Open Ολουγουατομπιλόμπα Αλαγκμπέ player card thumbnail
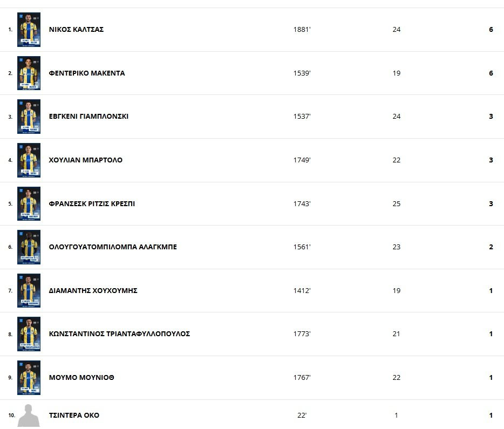Screen dimensions: 504x429 coord(29,247)
